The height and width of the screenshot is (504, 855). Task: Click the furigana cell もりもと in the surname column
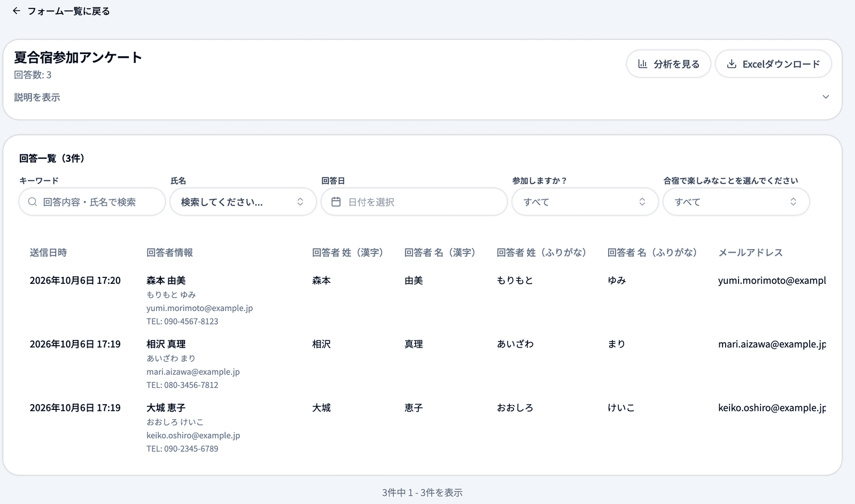click(515, 280)
